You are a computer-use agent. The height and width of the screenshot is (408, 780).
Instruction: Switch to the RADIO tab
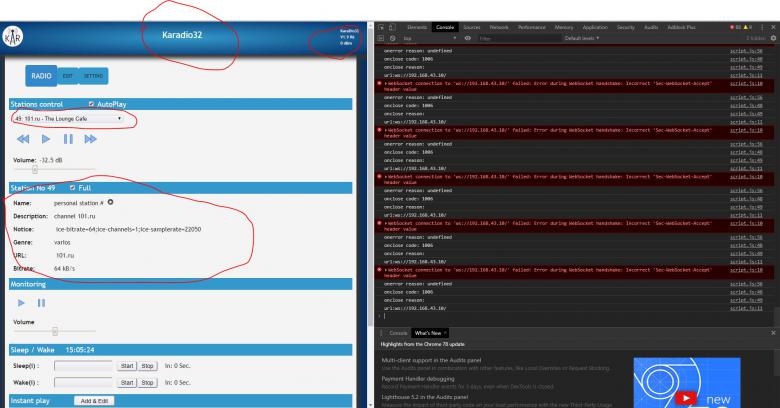coord(41,76)
